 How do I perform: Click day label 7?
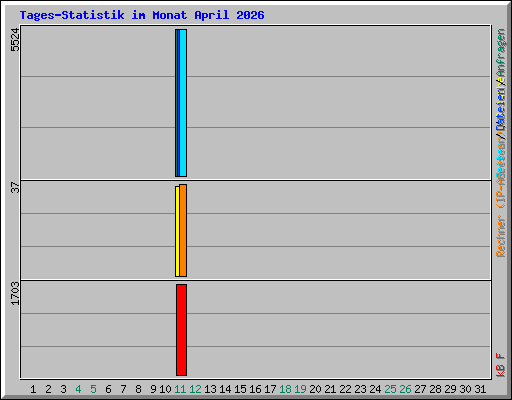123,389
